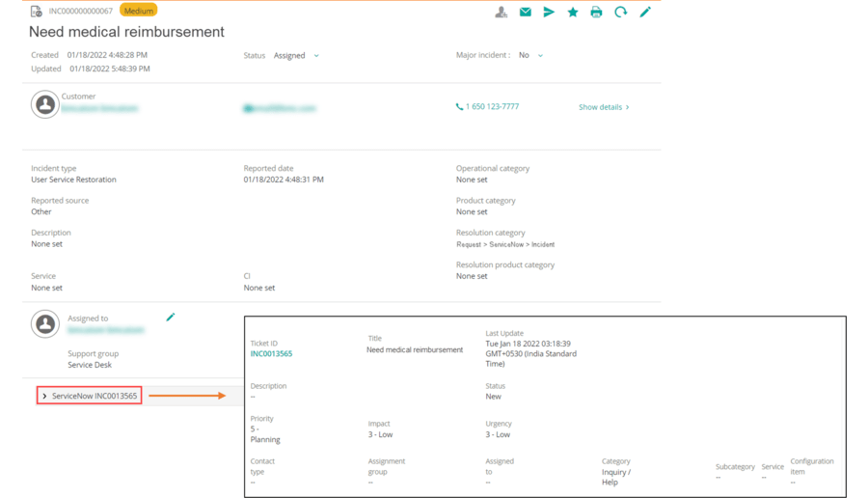Open the INC0013565 Ticket ID link
Screen dimensions: 868x498
coord(271,354)
